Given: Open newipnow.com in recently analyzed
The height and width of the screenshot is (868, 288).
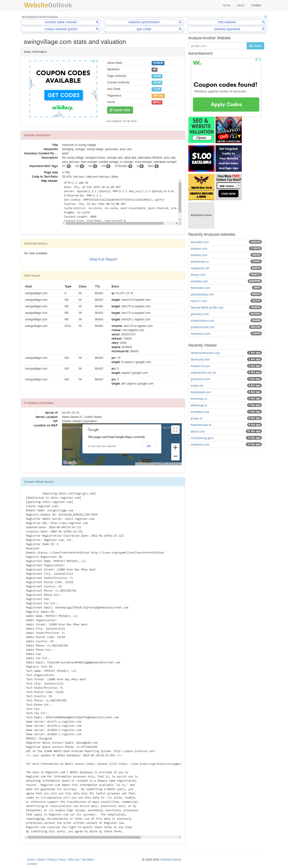Looking at the screenshot, I should (200, 334).
